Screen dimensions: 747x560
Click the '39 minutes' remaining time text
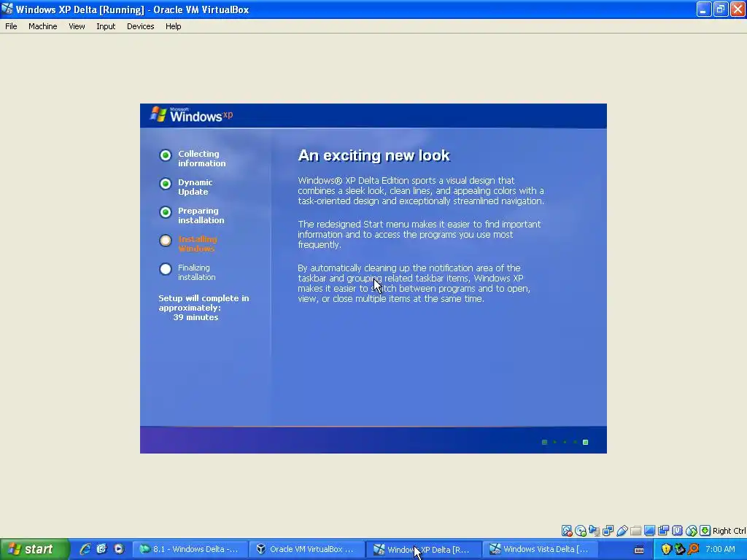pos(196,317)
